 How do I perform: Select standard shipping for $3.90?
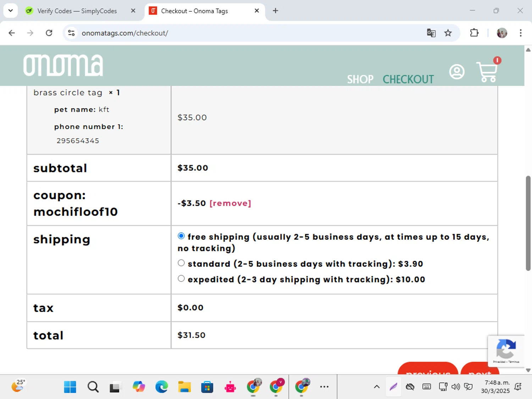pos(181,263)
